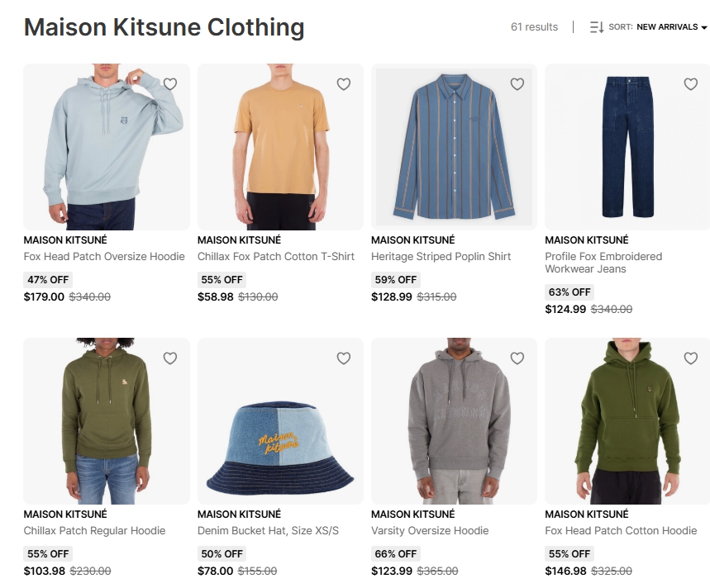Save Chillax Patch Regular Hoodie with heart icon

click(170, 358)
